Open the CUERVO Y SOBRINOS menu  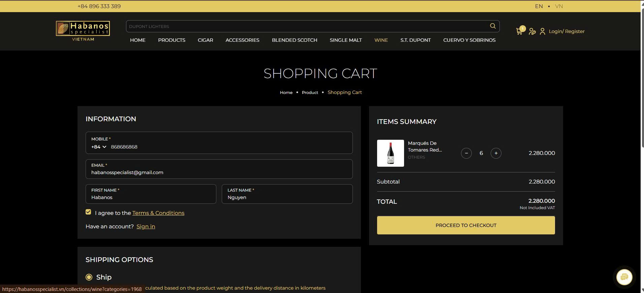[x=469, y=40]
